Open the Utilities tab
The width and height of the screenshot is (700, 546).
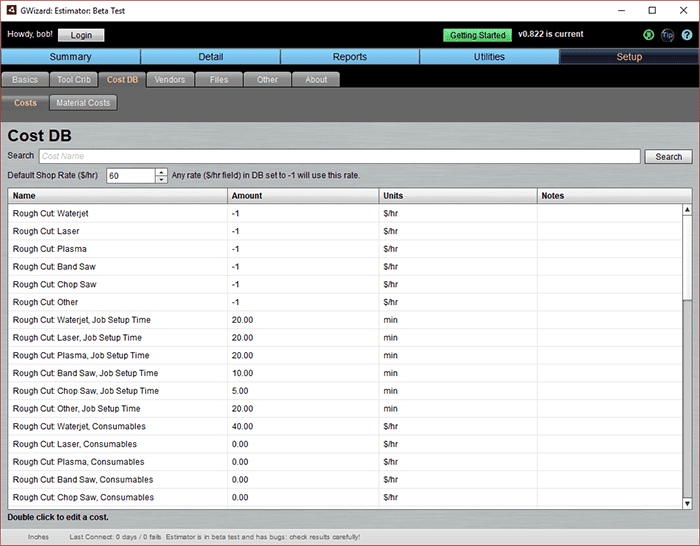click(x=489, y=57)
